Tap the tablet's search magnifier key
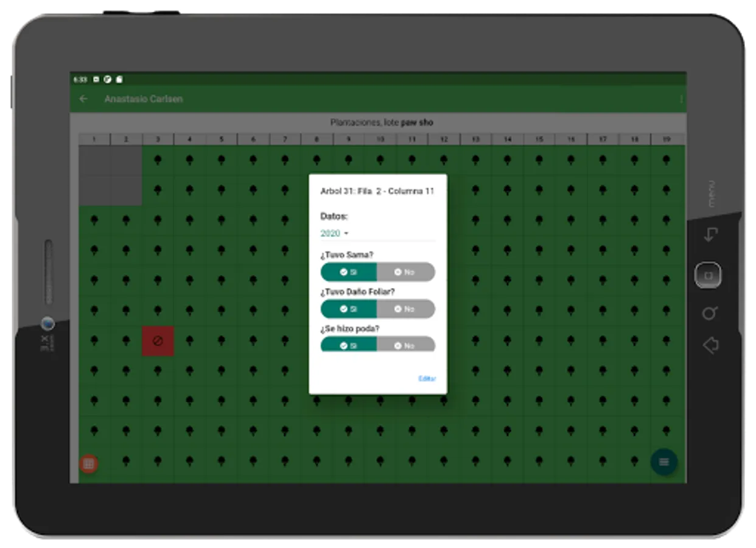Viewport: 756px width, 548px height. pos(709,314)
